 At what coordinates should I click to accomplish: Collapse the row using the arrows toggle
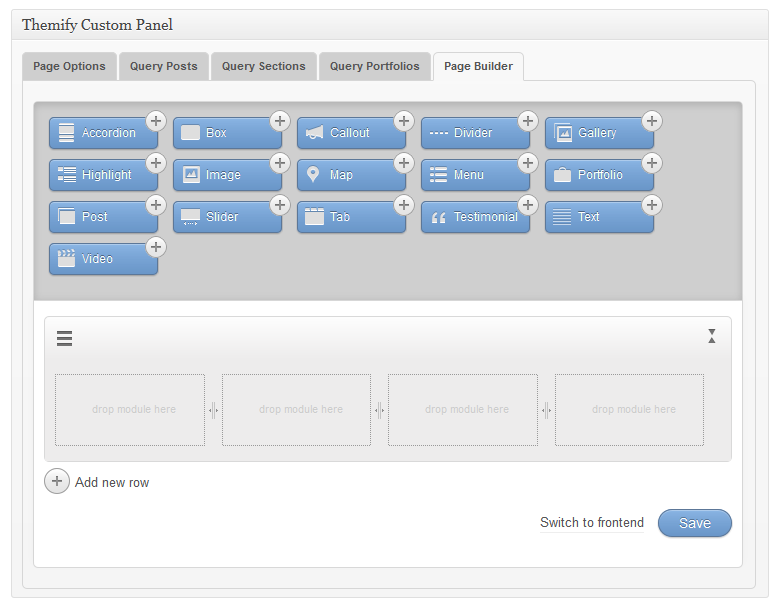(712, 336)
